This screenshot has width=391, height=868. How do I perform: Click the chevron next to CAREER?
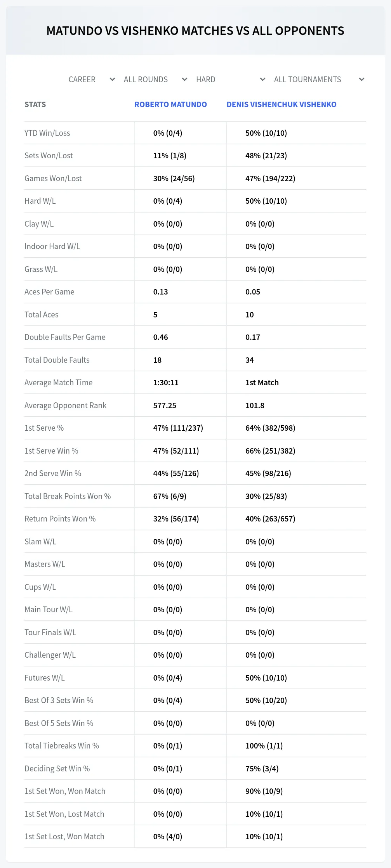pos(112,80)
